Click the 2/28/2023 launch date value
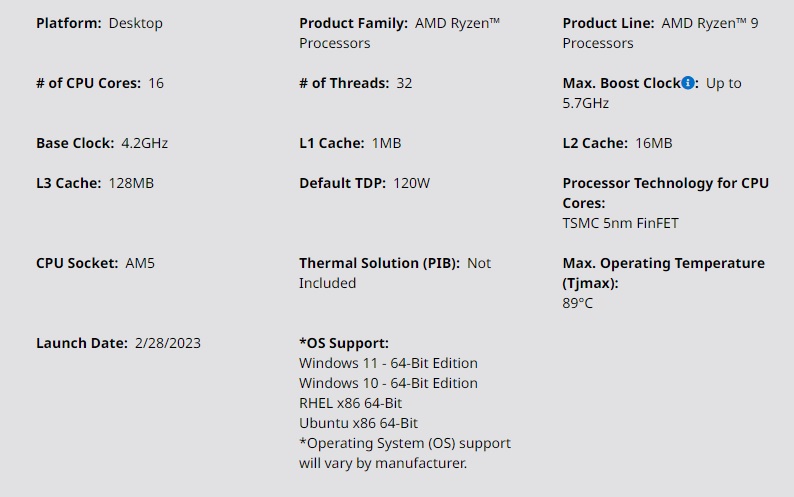Viewport: 794px width, 497px height. coord(166,343)
